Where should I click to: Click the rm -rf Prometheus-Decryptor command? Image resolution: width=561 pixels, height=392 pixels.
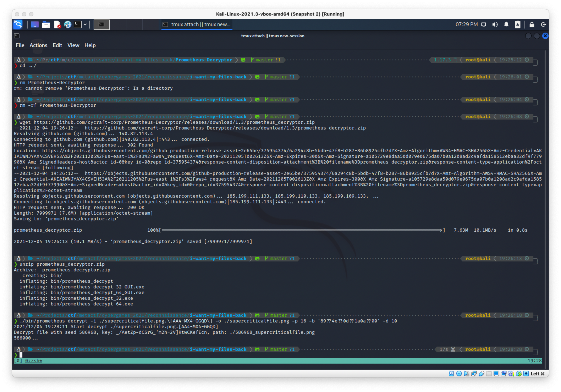click(x=58, y=105)
